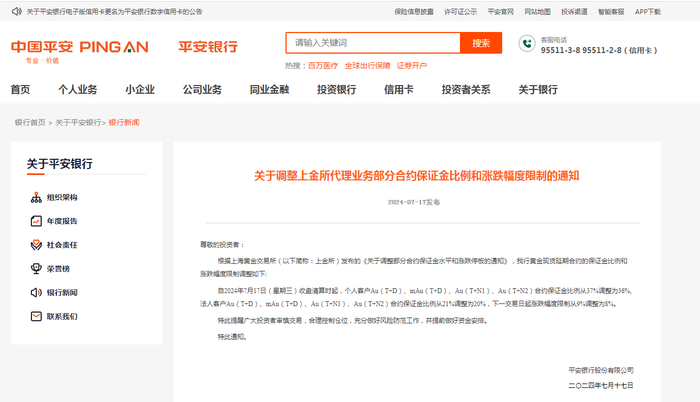700x402 pixels.
Task: Open APP下载 link
Action: tap(648, 12)
